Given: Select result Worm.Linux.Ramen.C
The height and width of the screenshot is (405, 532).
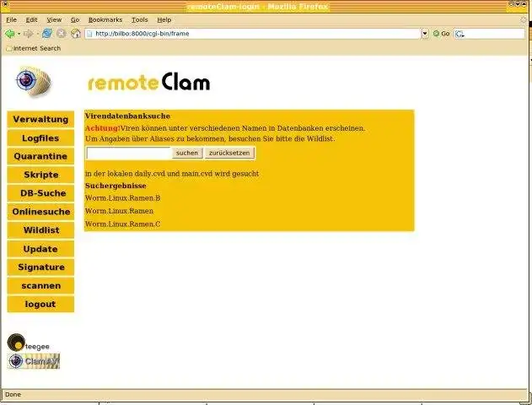Looking at the screenshot, I should point(122,224).
